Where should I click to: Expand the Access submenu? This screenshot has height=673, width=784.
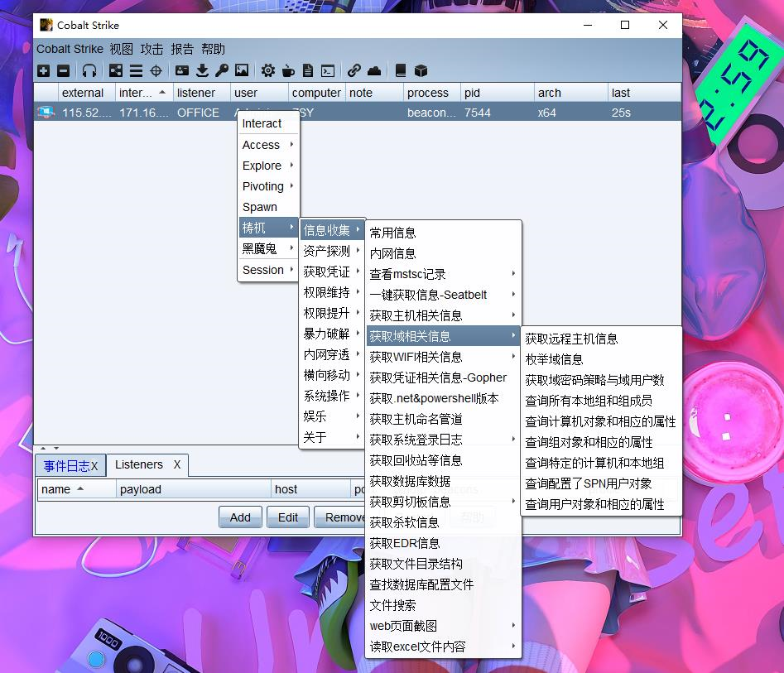tap(268, 145)
